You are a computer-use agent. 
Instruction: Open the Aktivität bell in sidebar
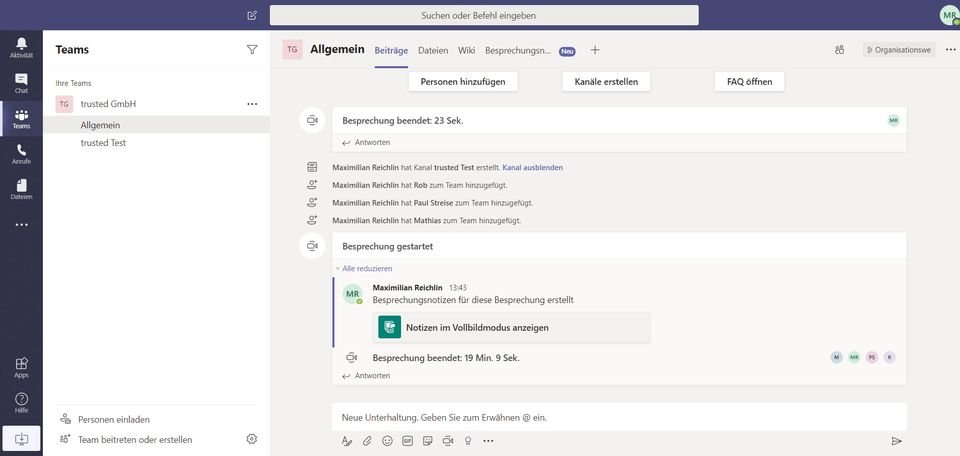click(21, 47)
